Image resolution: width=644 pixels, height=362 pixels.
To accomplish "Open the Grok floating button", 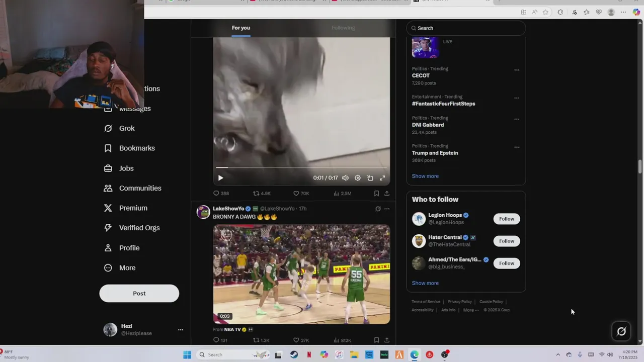I will pyautogui.click(x=621, y=331).
